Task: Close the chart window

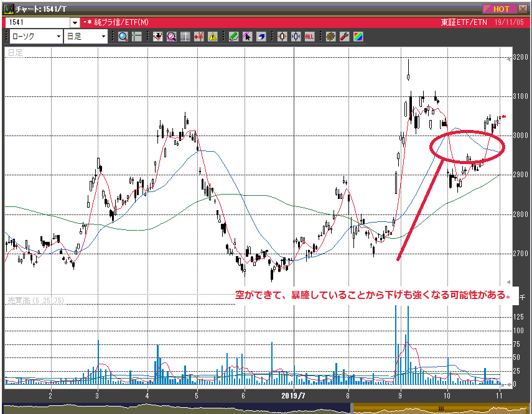Action: coord(523,9)
